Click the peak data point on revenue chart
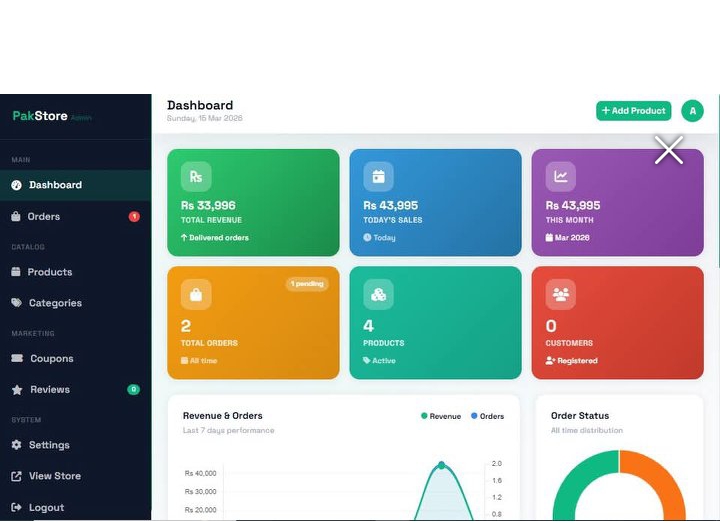Viewport: 720px width, 523px height. click(x=442, y=465)
